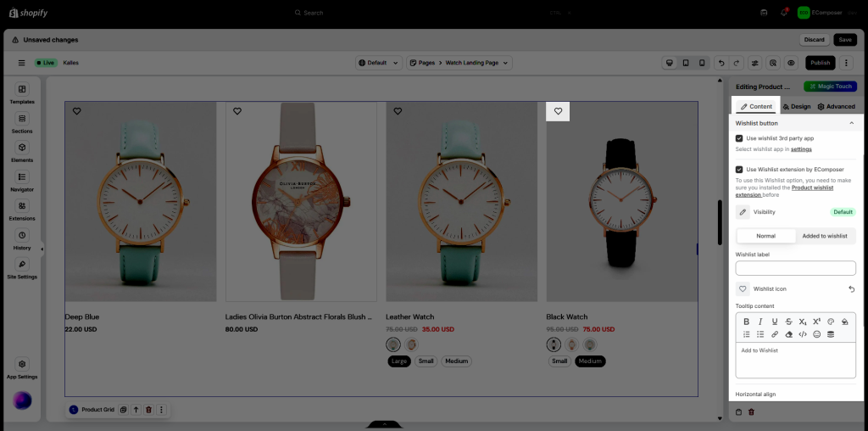Screen dimensions: 868x431
Task: Insert emoji in Tooltip content editor
Action: tap(816, 334)
